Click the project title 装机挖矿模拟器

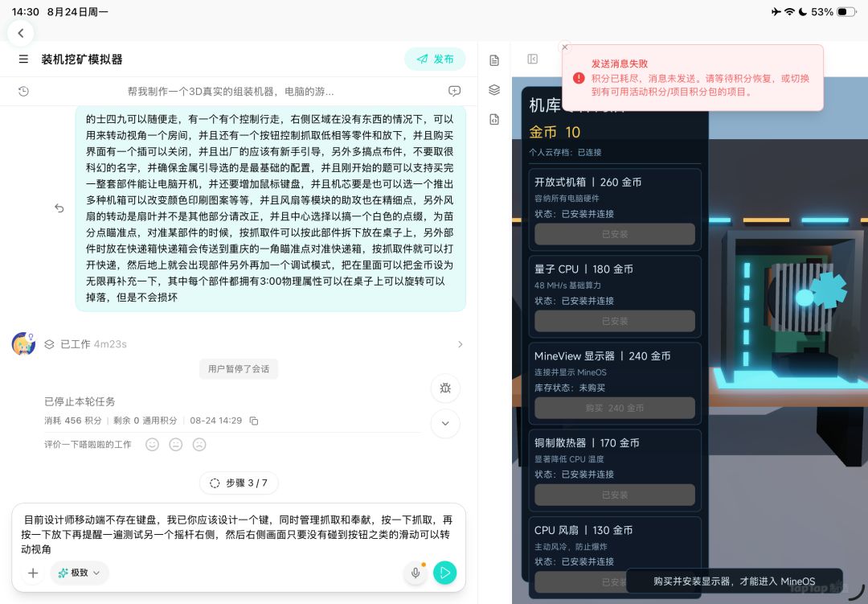point(82,60)
